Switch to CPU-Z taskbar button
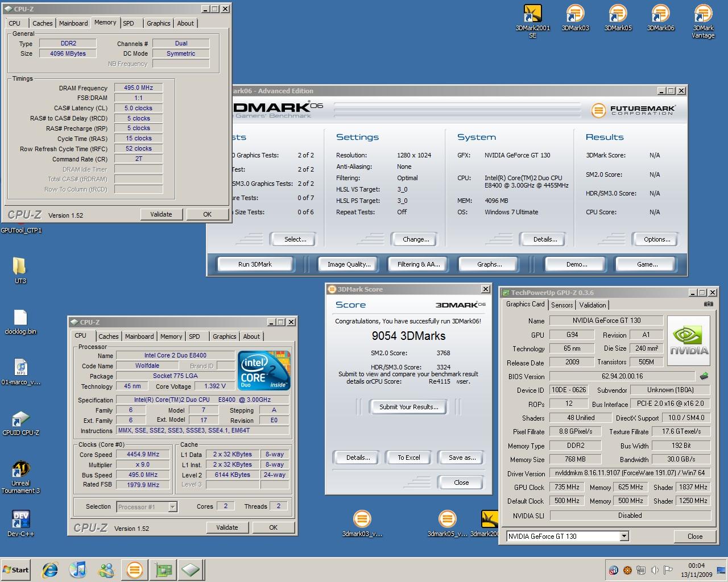This screenshot has height=582, width=728. pyautogui.click(x=191, y=569)
